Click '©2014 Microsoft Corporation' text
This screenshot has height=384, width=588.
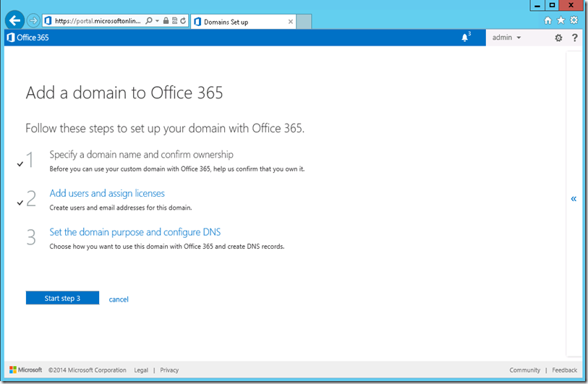click(x=87, y=370)
